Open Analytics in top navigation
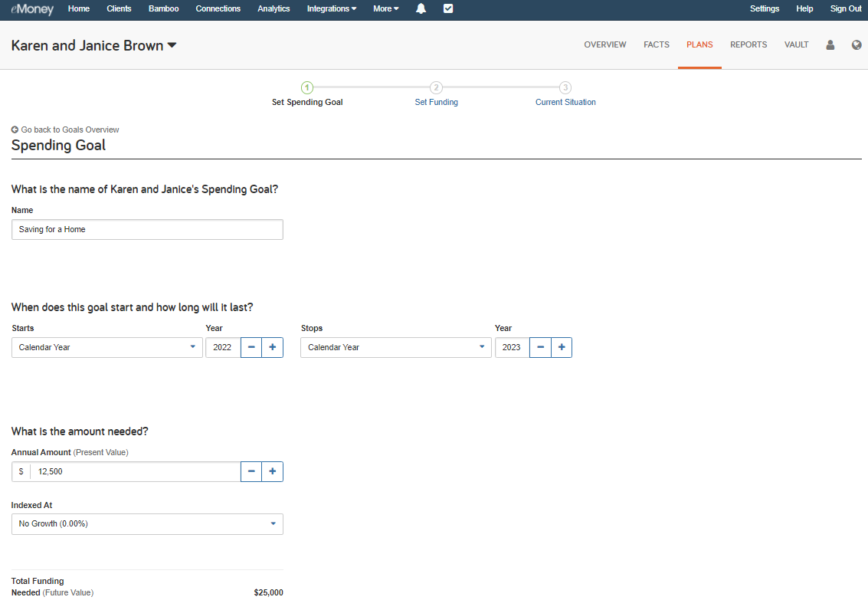Image resolution: width=868 pixels, height=610 pixels. (274, 8)
